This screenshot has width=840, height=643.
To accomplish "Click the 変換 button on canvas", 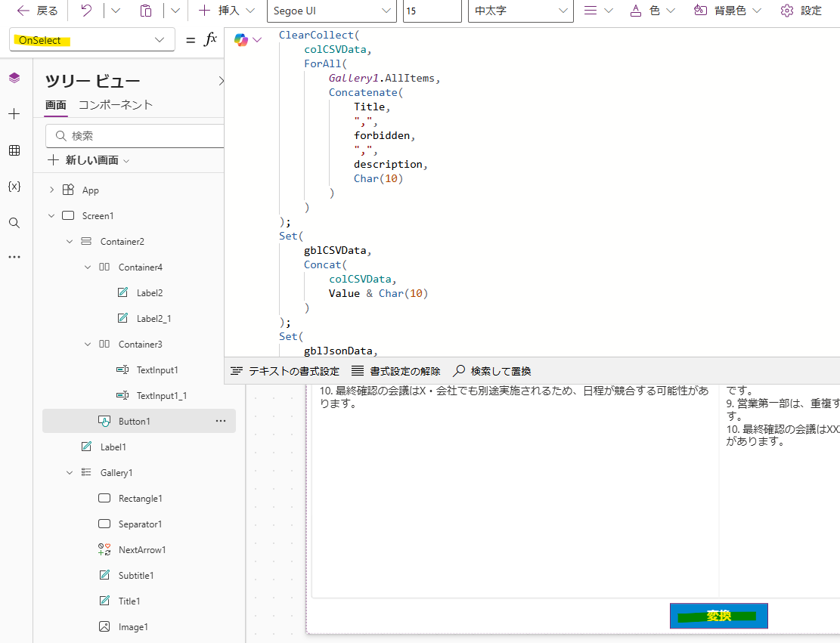I will (718, 616).
